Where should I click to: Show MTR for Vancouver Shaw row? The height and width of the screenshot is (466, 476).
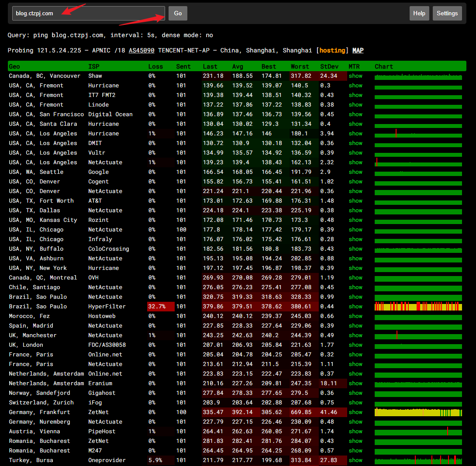click(355, 76)
